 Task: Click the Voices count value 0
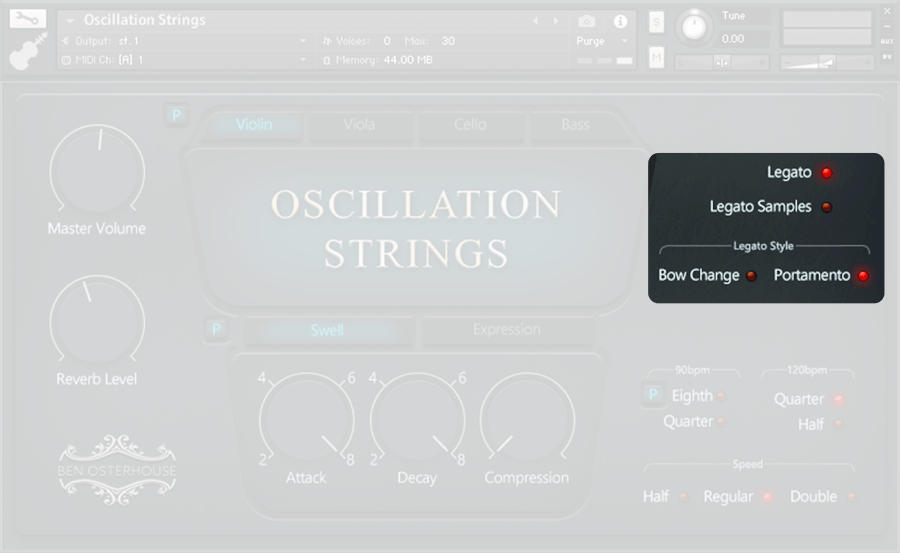tap(387, 41)
